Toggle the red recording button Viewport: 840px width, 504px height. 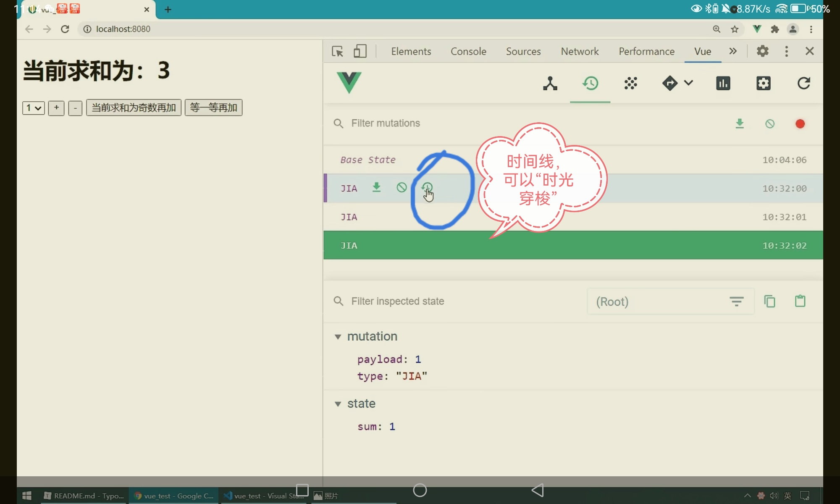[800, 123]
